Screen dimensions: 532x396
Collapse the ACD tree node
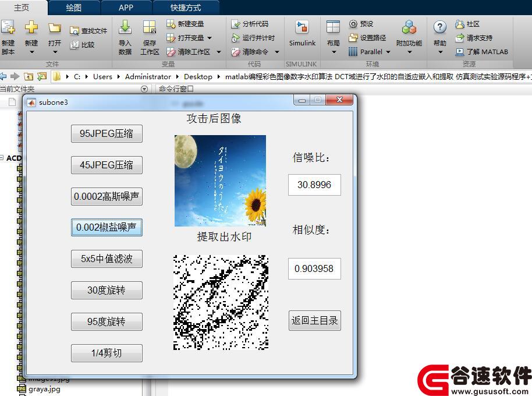click(x=2, y=158)
